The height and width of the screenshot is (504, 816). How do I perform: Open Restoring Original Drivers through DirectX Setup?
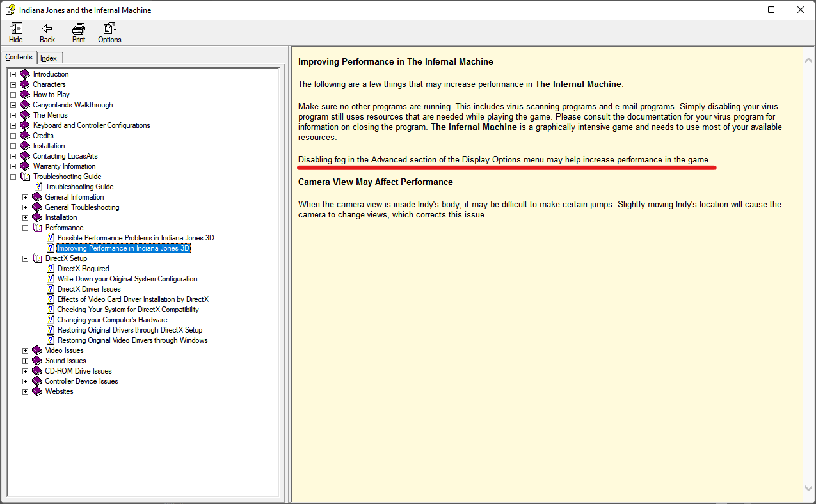coord(130,330)
